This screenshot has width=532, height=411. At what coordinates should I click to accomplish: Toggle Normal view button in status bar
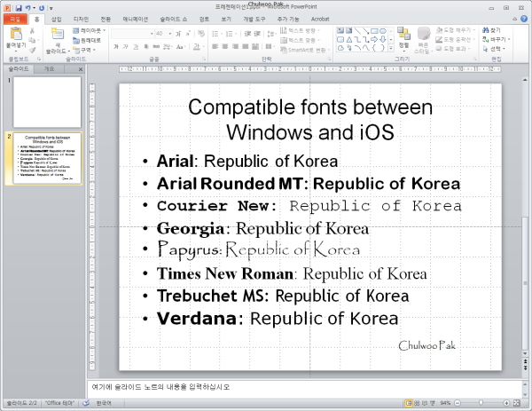(409, 403)
